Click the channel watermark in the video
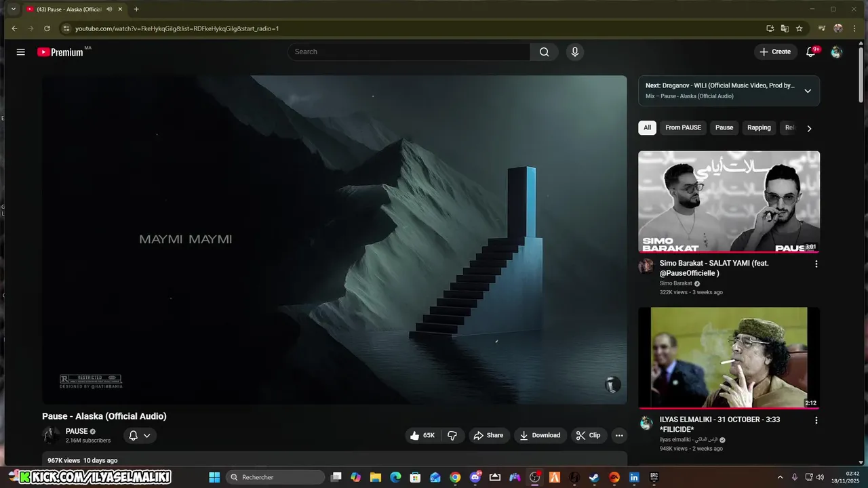 [x=612, y=385]
